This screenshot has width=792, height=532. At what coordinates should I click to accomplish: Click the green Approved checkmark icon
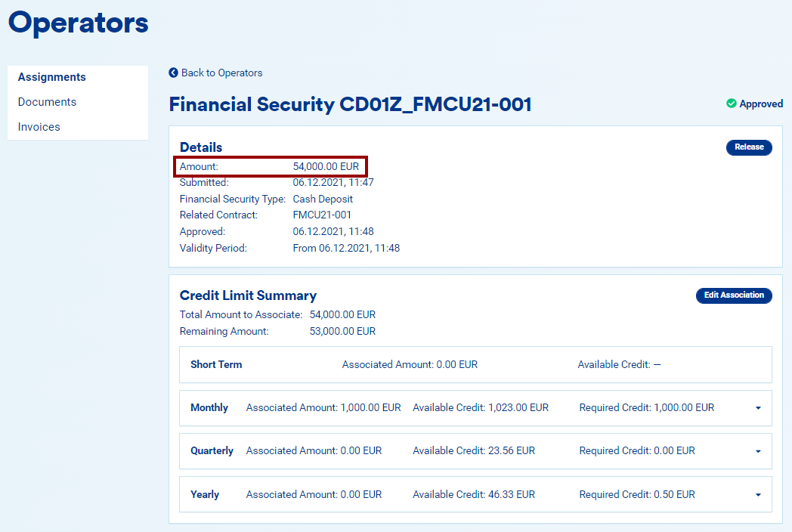click(731, 104)
